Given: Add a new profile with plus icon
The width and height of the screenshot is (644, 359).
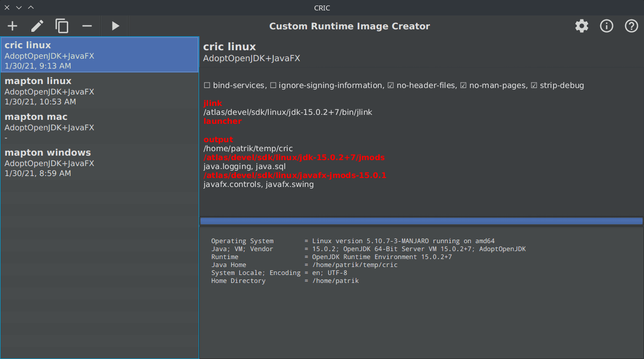Looking at the screenshot, I should [12, 26].
